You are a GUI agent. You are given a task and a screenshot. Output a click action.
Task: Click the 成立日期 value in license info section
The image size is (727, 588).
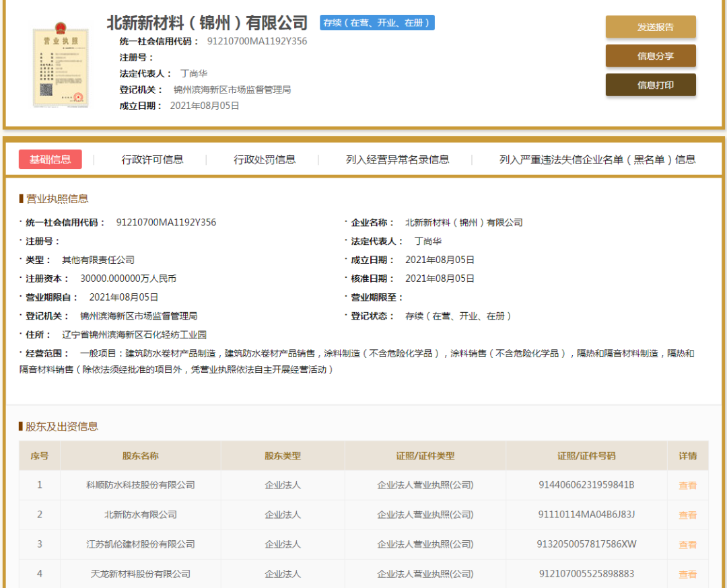(440, 260)
